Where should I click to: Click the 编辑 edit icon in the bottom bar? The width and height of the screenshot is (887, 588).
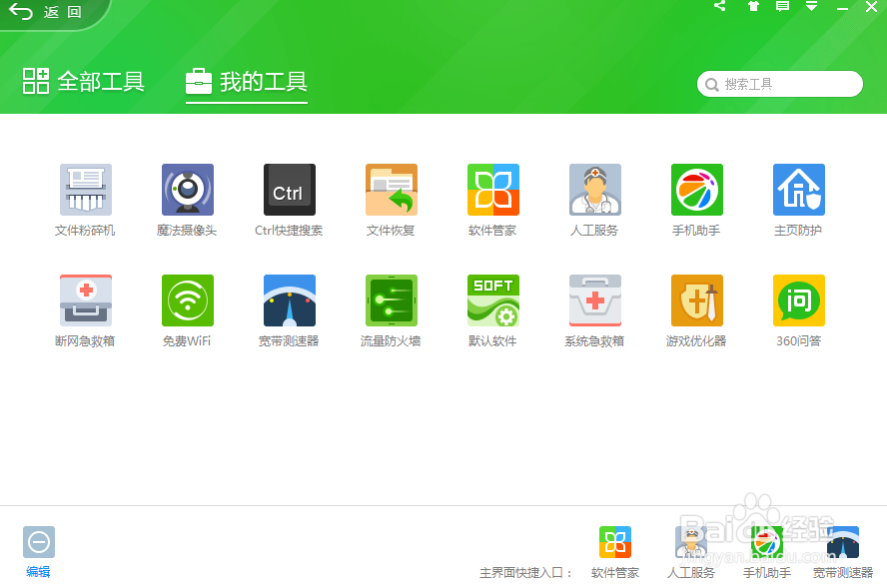tap(39, 542)
